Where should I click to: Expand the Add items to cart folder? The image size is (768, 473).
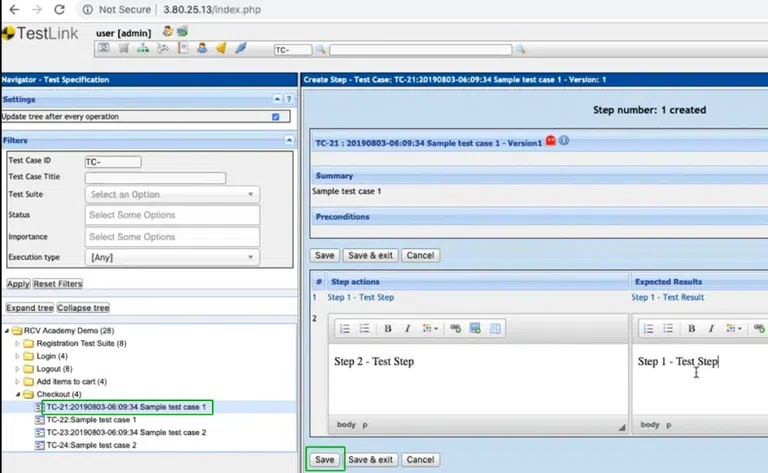(x=18, y=381)
